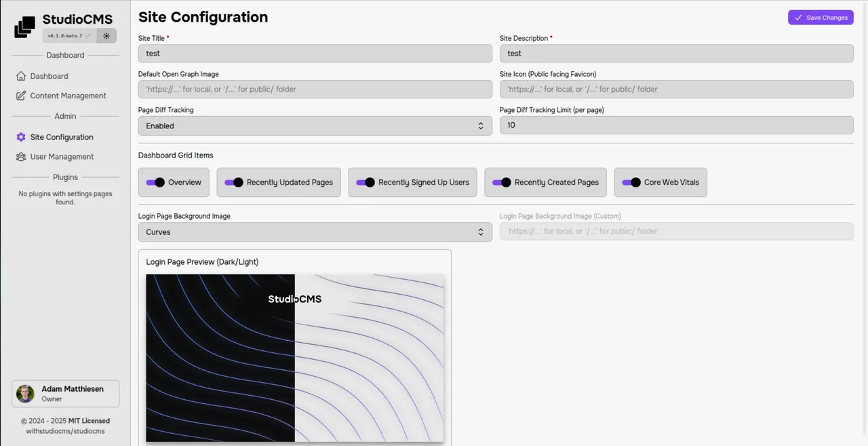Screen dimensions: 868x446
Task: Click the withstudiocms/studiocms link
Action: 65,431
